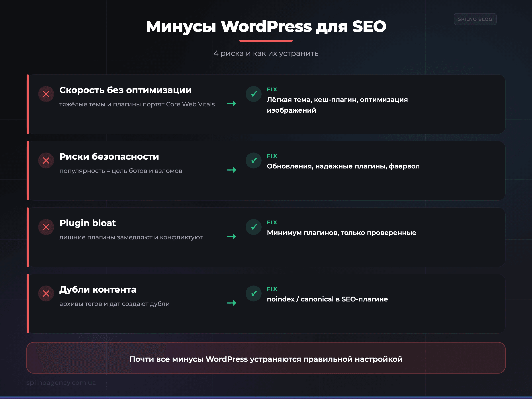Click the green arrow in the Plugin bloat row

pyautogui.click(x=231, y=237)
